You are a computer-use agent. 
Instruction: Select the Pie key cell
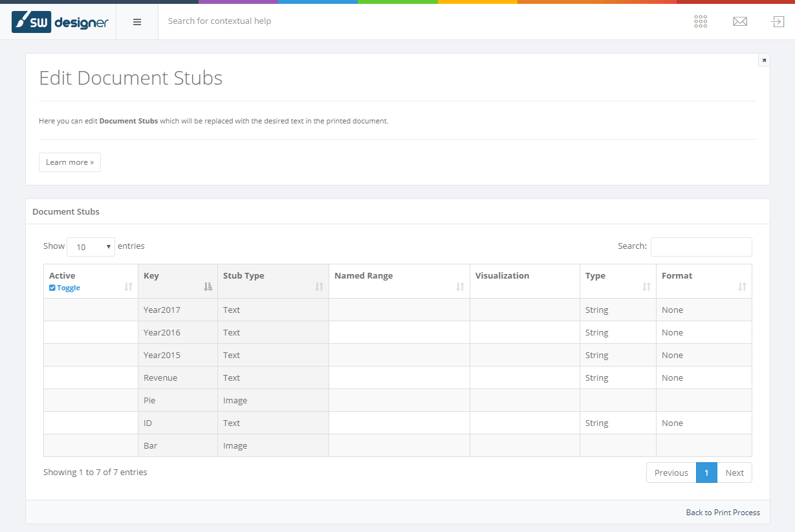178,400
